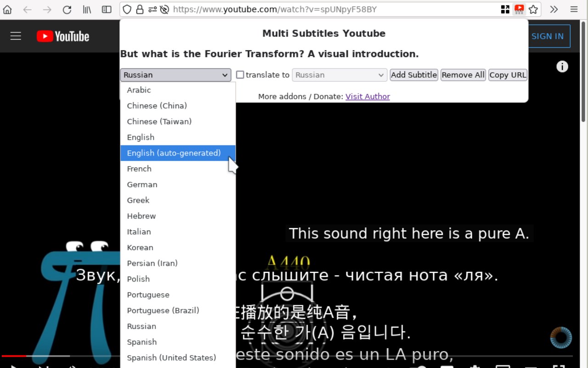
Task: Open the Russian subtitle language dropdown
Action: pyautogui.click(x=175, y=75)
